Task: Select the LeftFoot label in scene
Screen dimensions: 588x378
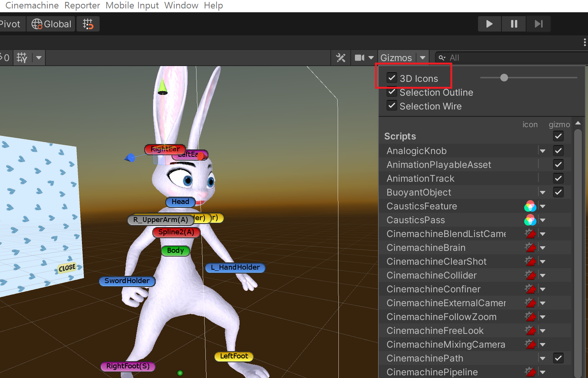Action: 234,356
